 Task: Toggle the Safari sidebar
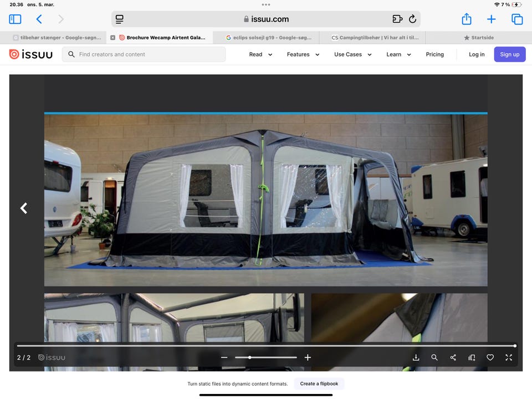(15, 19)
